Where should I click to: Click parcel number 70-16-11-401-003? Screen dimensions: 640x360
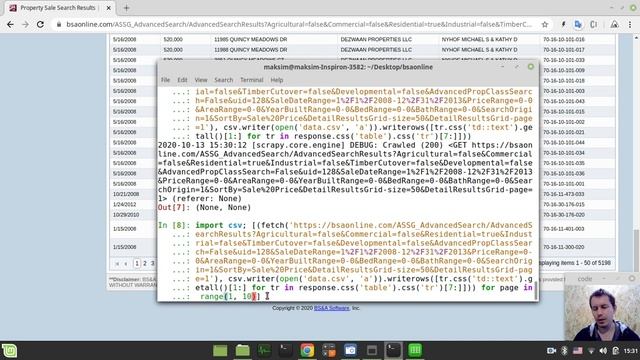(564, 229)
